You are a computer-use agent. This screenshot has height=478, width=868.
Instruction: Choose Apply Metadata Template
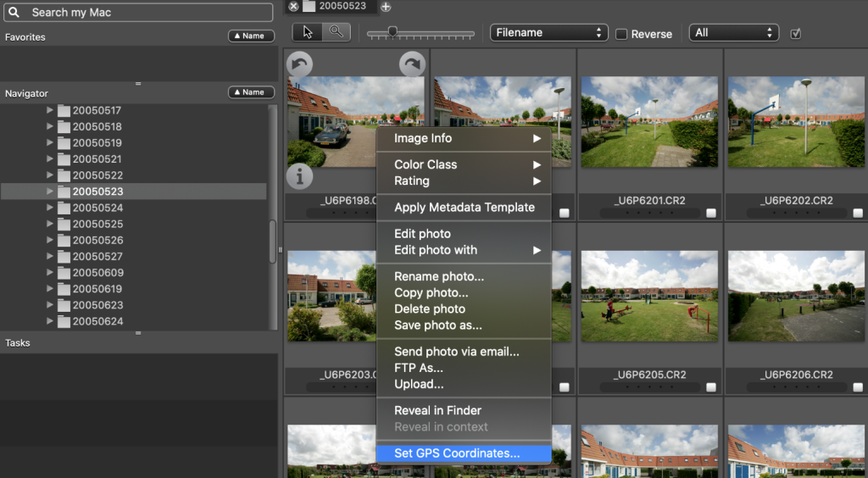464,208
